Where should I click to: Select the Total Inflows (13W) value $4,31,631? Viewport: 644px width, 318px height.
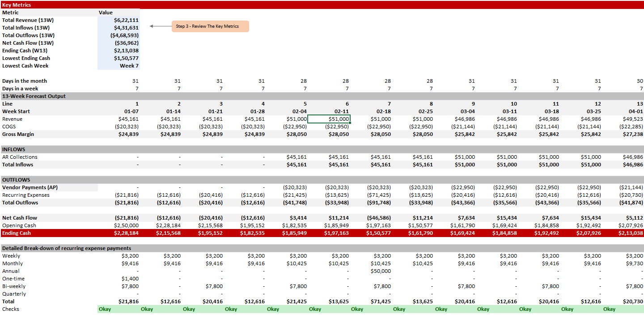click(x=126, y=28)
